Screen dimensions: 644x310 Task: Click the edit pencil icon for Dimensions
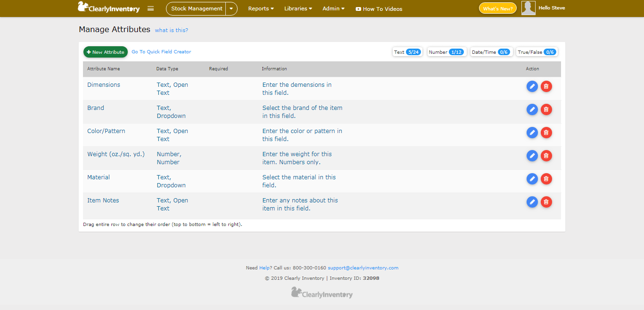pyautogui.click(x=532, y=86)
